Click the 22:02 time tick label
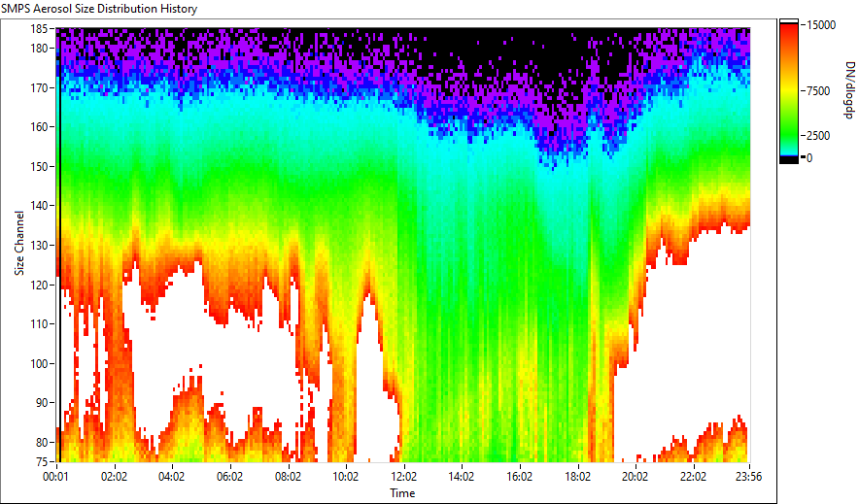The height and width of the screenshot is (504, 859). point(693,477)
